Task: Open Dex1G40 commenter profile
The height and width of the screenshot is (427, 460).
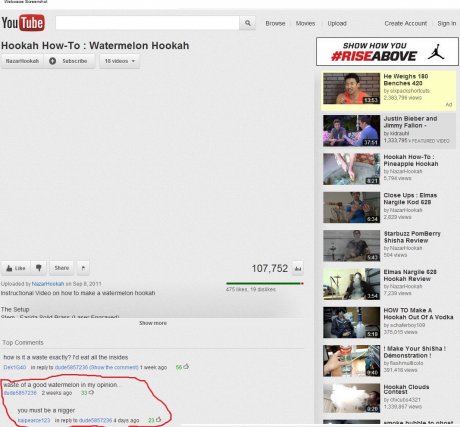Action: click(x=15, y=367)
